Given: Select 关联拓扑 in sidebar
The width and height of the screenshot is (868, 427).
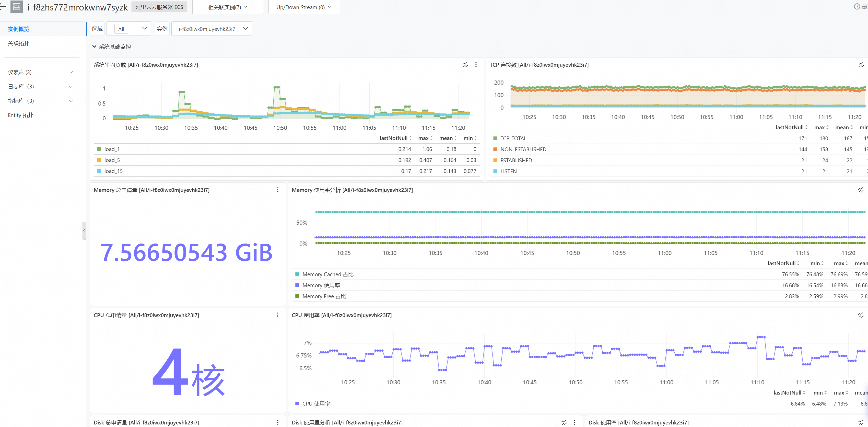Looking at the screenshot, I should click(x=19, y=43).
